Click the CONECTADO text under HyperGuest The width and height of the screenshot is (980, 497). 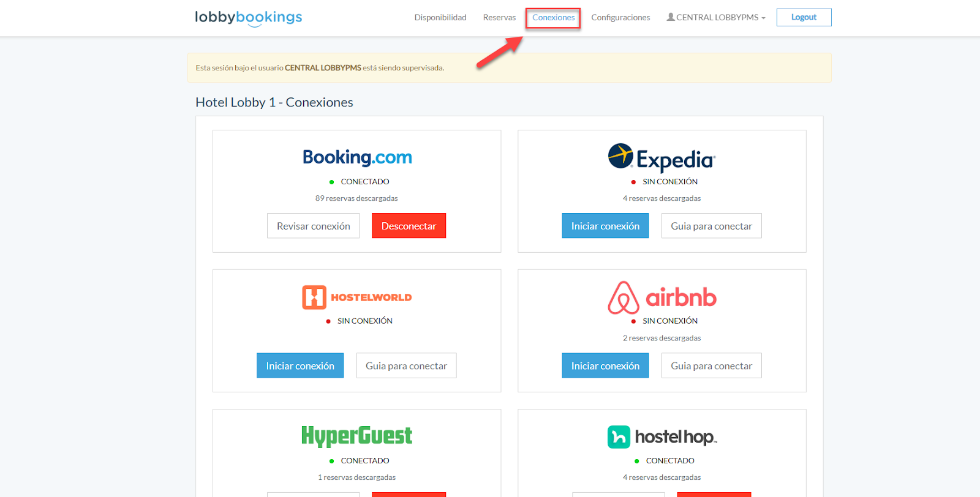click(365, 461)
